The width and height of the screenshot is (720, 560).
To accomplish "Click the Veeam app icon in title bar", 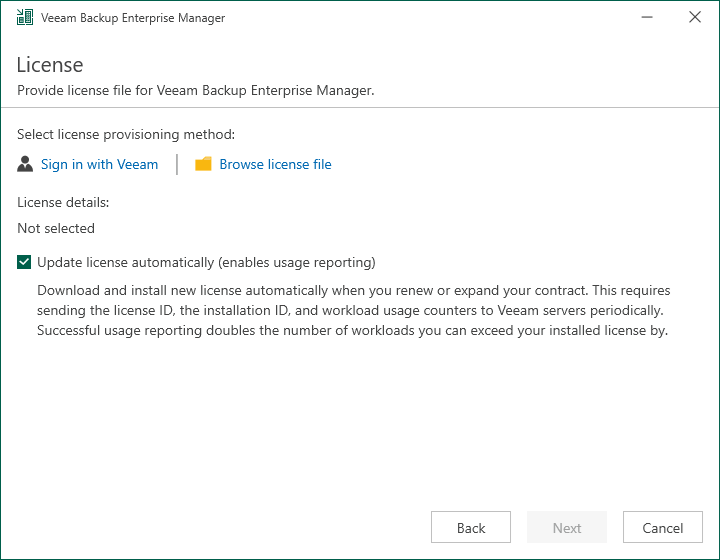I will [25, 17].
